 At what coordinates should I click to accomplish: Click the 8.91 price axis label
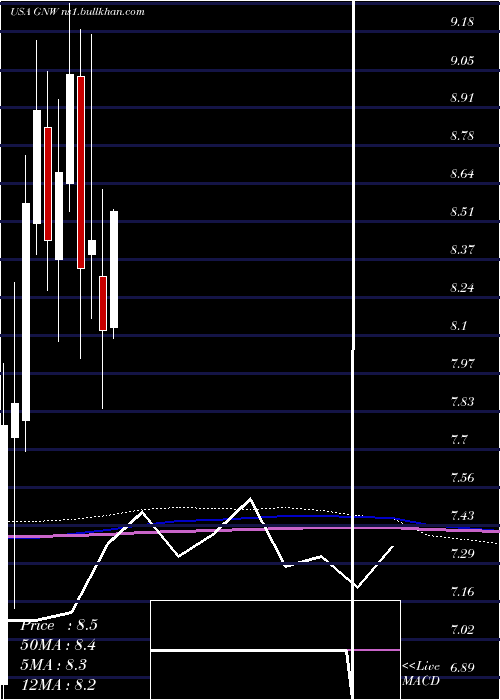[462, 98]
